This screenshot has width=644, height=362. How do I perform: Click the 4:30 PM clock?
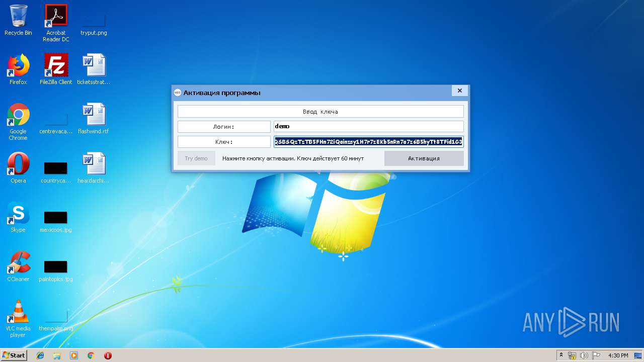tap(618, 355)
